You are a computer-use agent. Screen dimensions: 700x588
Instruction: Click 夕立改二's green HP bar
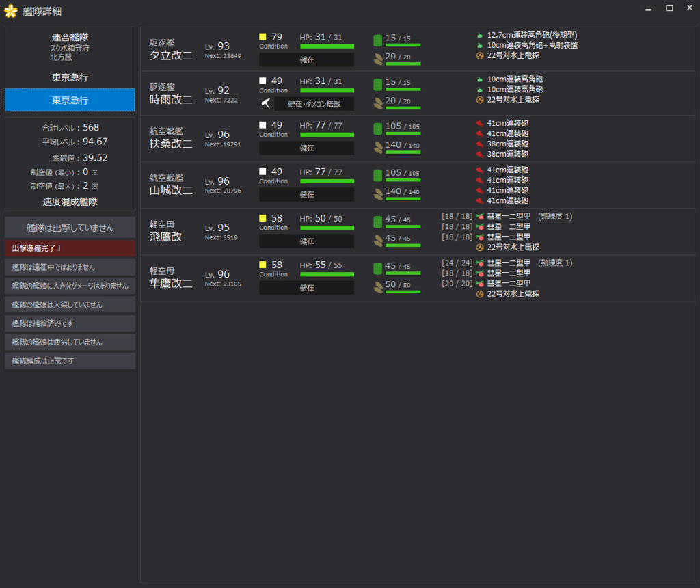327,46
